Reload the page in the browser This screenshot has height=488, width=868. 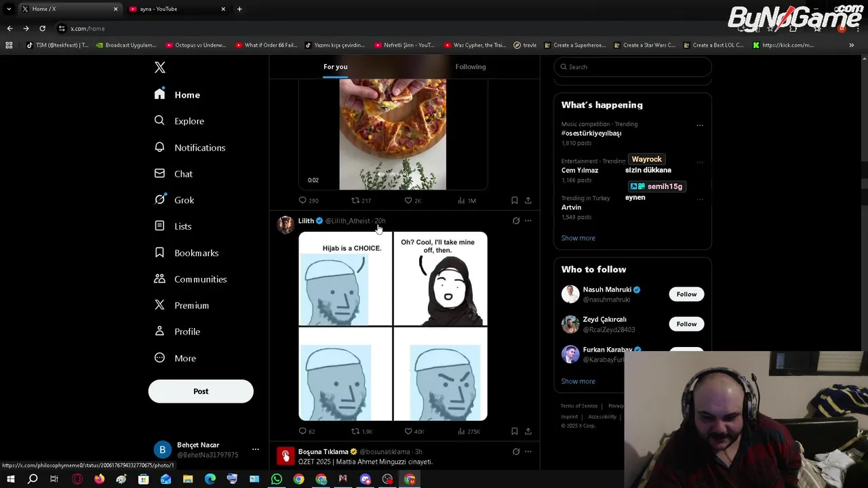point(42,28)
